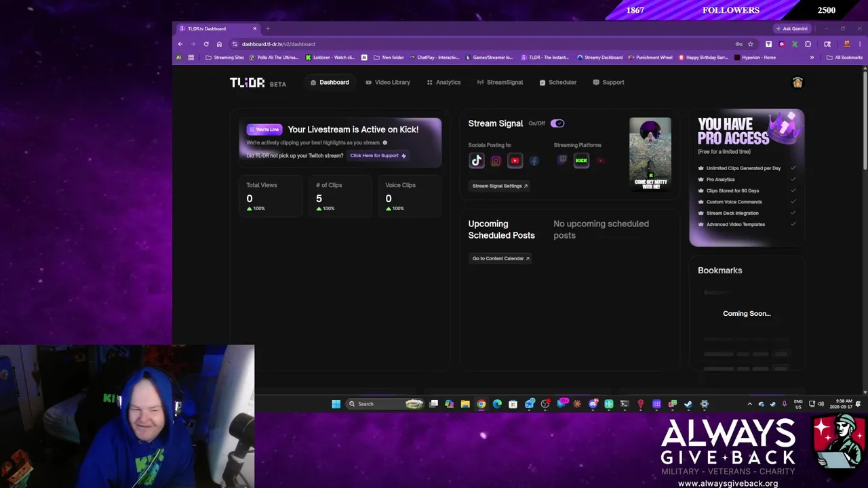Open the browser Extensions puzzle icon

click(808, 44)
